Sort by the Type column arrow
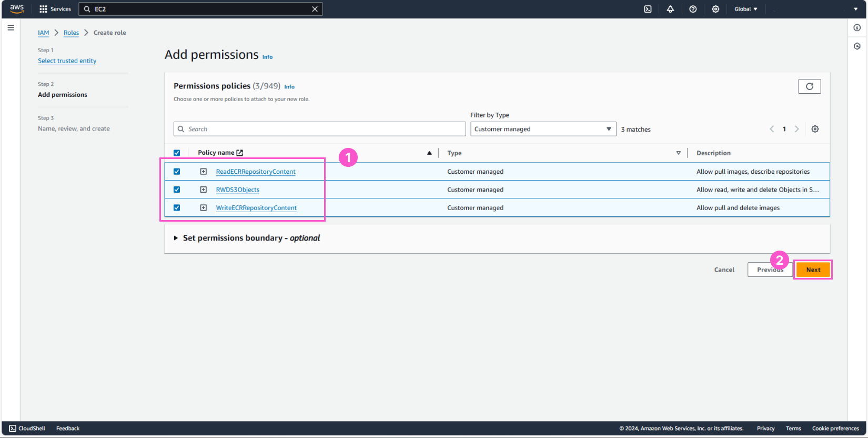This screenshot has width=868, height=438. tap(678, 153)
